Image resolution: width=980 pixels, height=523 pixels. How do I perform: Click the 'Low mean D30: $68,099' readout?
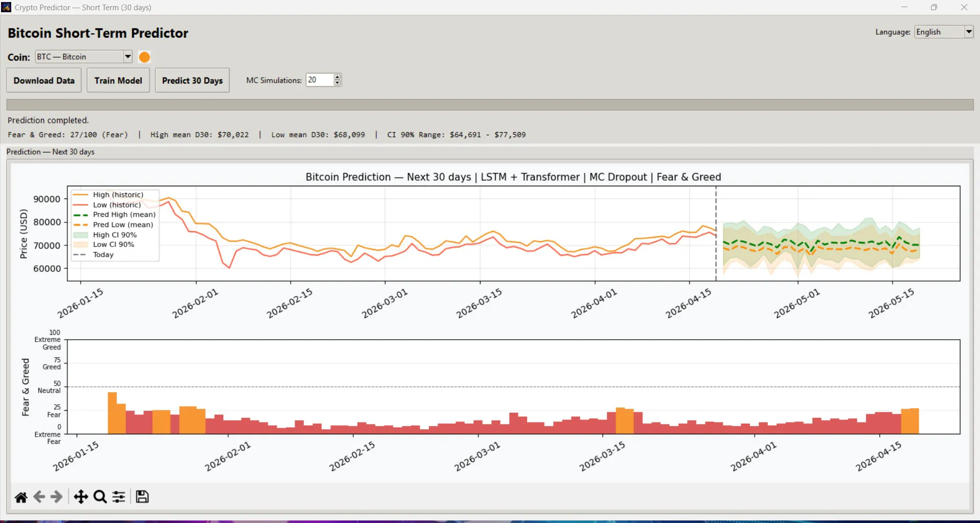pos(318,135)
